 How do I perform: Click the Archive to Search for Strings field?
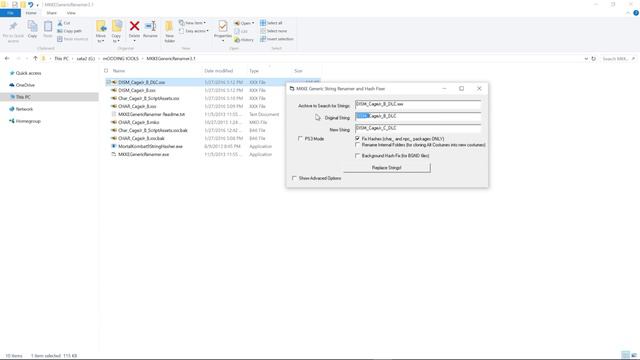pyautogui.click(x=418, y=105)
